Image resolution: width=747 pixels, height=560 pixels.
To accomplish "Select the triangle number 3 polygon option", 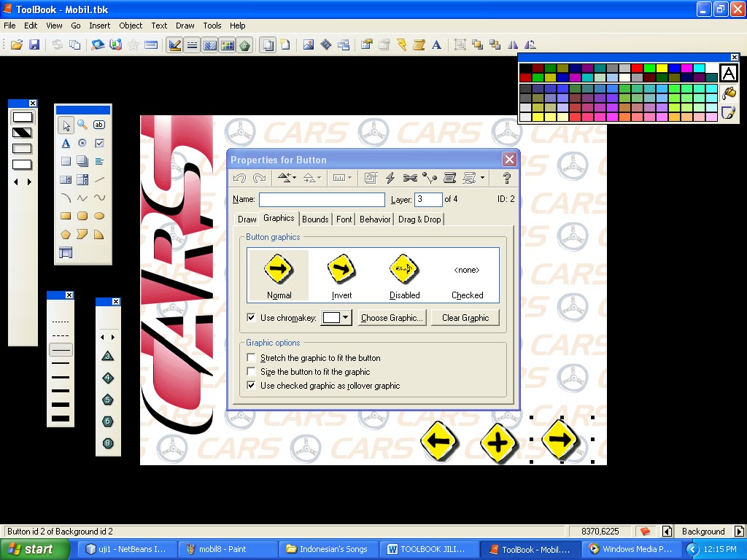I will pos(108,356).
